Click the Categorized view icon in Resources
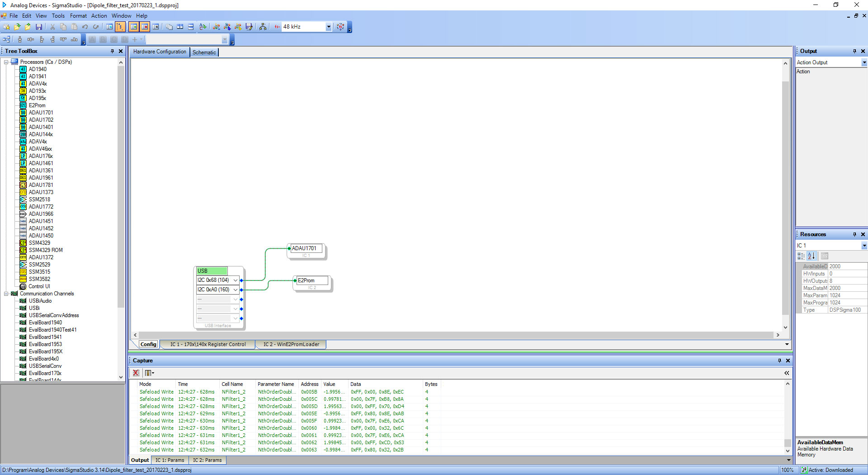Screen dimensions: 868x475 tap(801, 256)
